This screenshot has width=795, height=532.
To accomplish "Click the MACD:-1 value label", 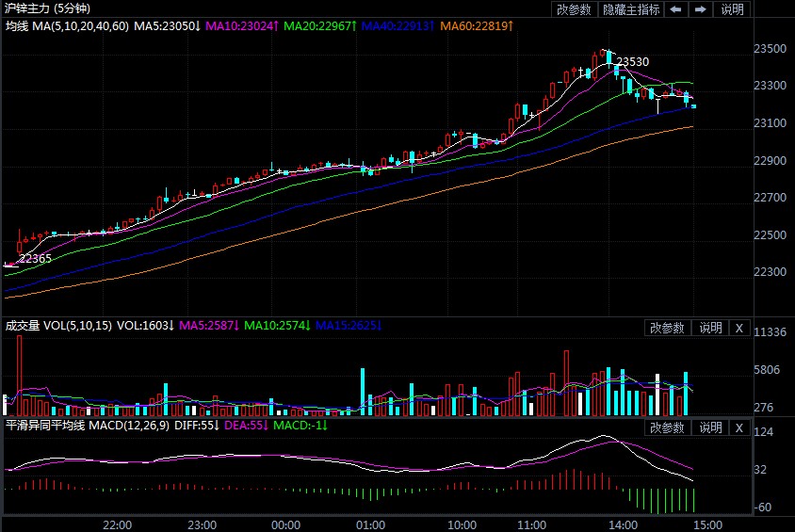I will 300,425.
